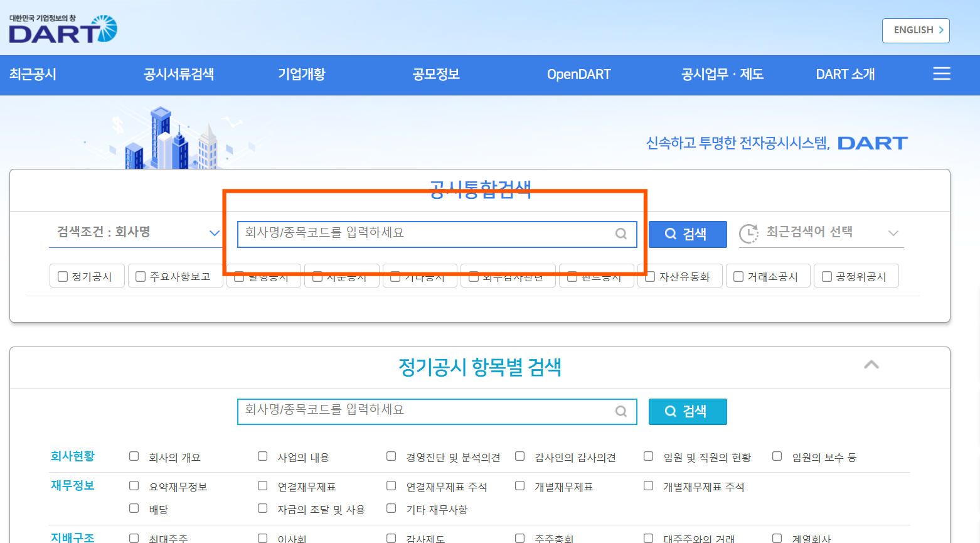This screenshot has width=980, height=543.
Task: Check the 기타 재무사항 checkbox
Action: tap(391, 508)
